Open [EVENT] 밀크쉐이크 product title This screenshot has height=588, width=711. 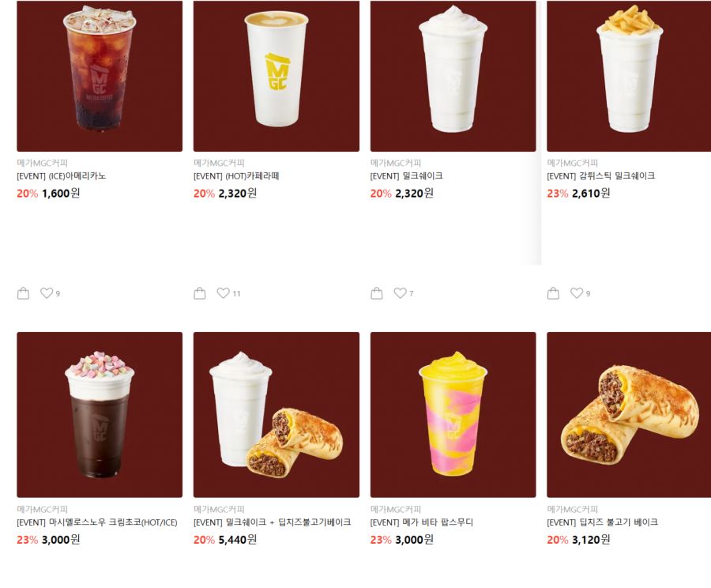pyautogui.click(x=406, y=176)
